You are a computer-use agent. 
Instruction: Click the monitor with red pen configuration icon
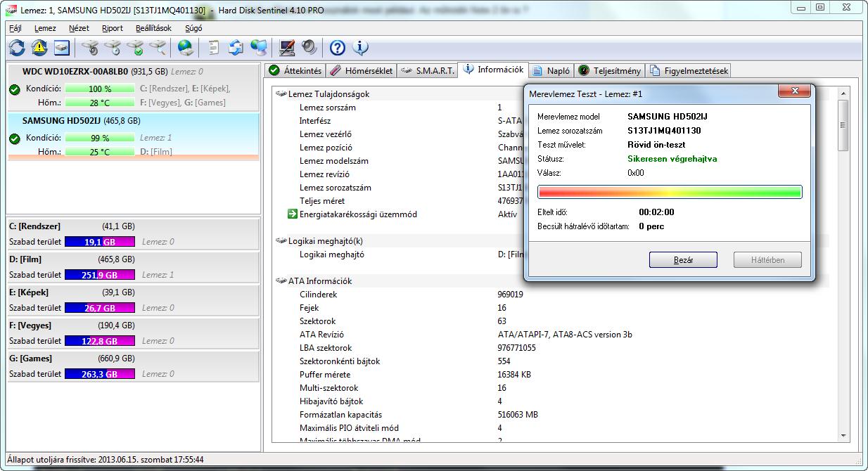pyautogui.click(x=286, y=48)
